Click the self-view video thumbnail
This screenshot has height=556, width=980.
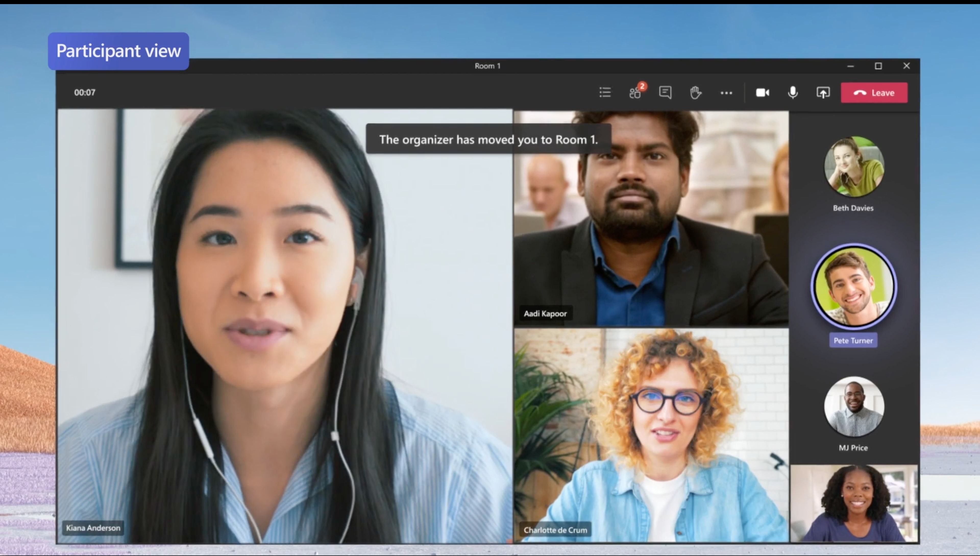point(854,503)
